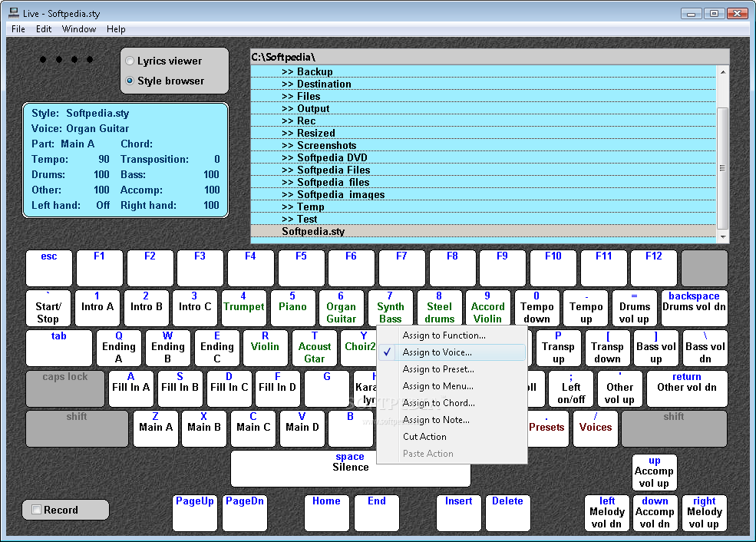The height and width of the screenshot is (542, 756).
Task: Click the Fill In A key
Action: (131, 388)
